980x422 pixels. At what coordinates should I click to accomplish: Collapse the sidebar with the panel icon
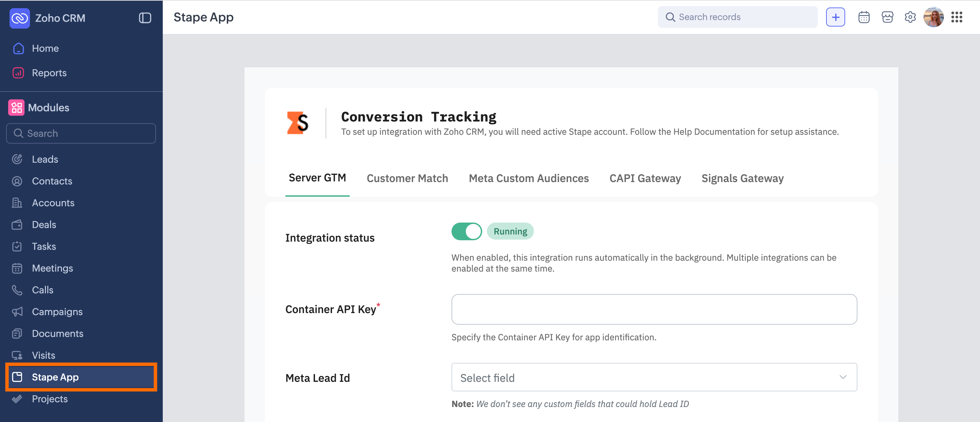pyautogui.click(x=145, y=18)
